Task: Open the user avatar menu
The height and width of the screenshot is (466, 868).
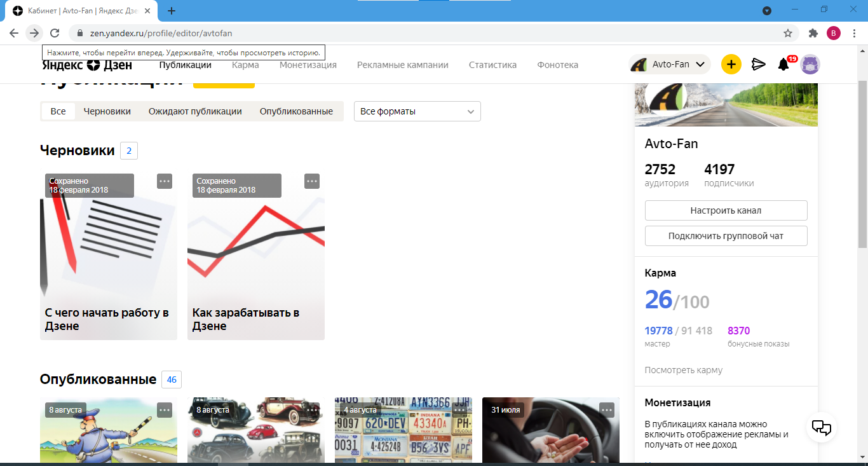Action: point(810,64)
